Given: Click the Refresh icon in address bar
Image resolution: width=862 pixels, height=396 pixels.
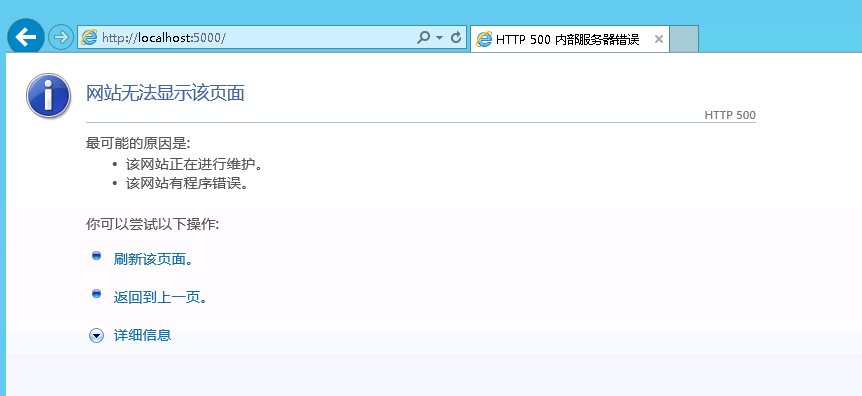Looking at the screenshot, I should (x=456, y=37).
